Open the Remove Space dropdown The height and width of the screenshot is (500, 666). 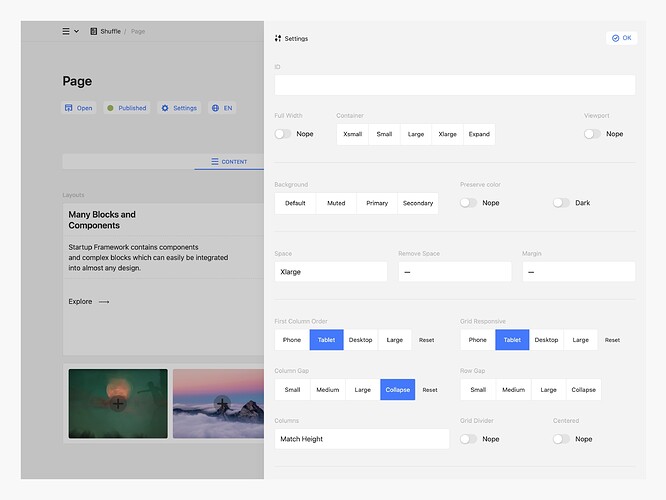[455, 272]
